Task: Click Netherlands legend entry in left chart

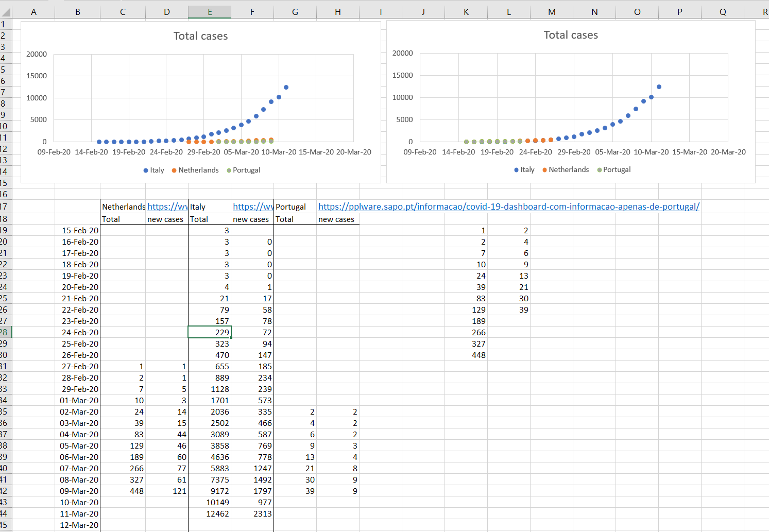Action: [198, 170]
